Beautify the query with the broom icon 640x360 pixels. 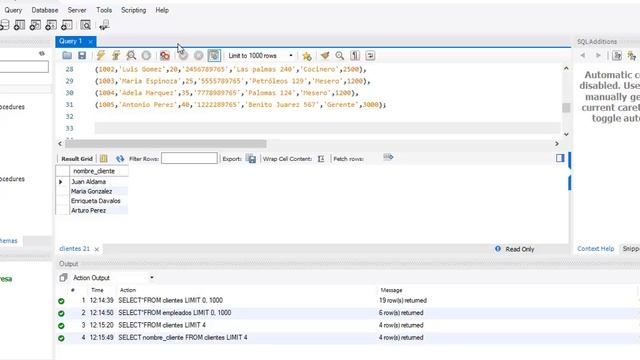[325, 56]
